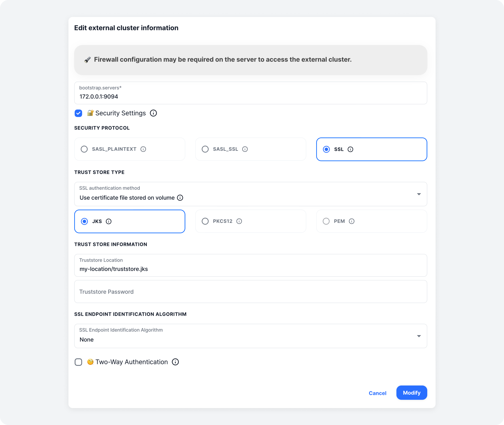Click info icon after certificate file stored text
Viewport: 504px width, 425px height.
180,198
